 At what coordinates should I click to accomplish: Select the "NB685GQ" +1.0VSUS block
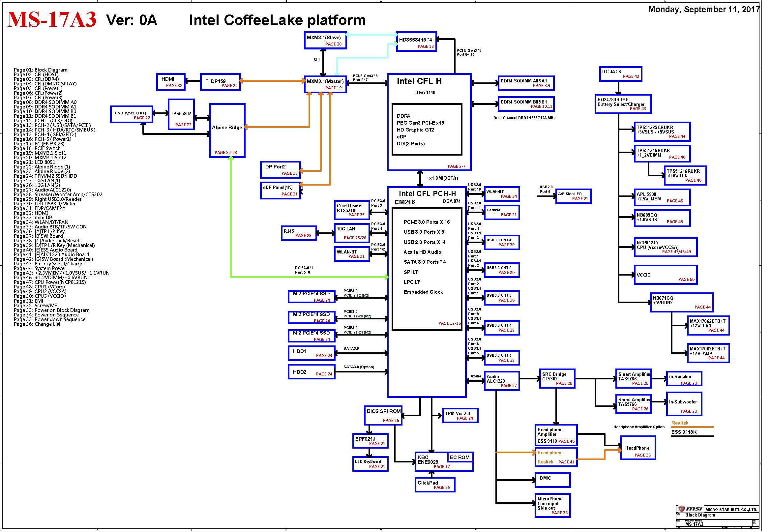(x=662, y=218)
